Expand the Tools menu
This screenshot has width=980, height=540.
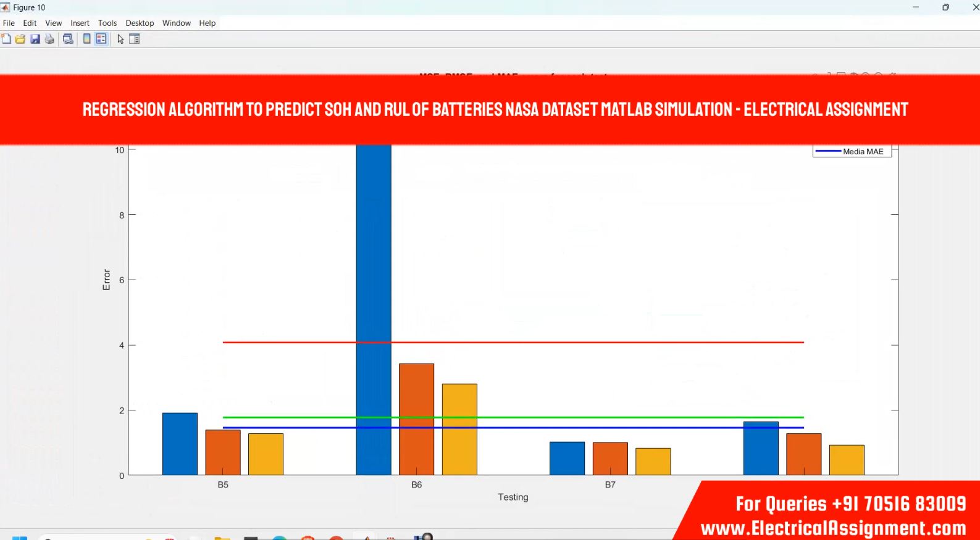point(107,23)
